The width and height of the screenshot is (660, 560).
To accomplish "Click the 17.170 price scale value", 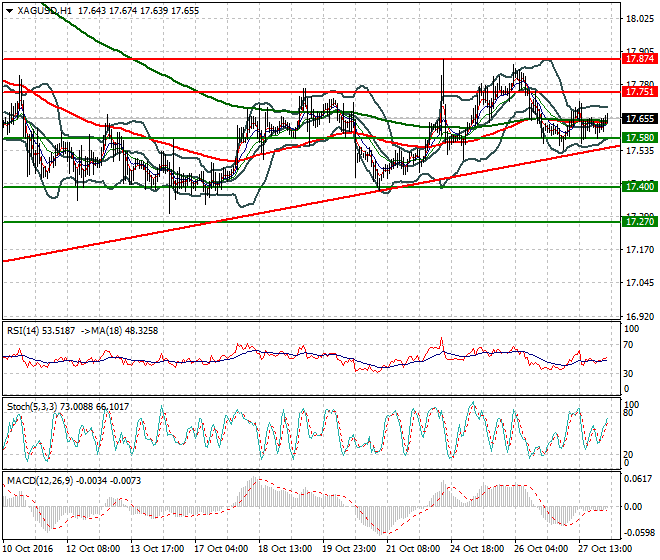I will coord(640,250).
